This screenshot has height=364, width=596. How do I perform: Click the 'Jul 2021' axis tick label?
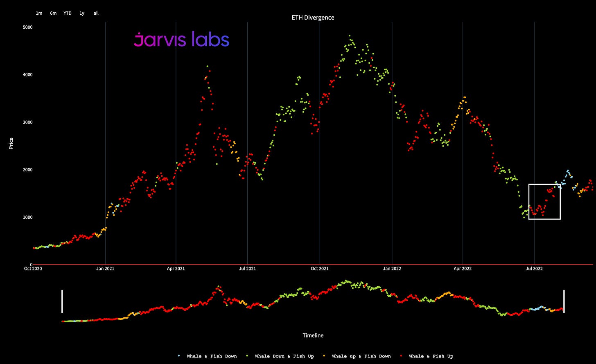tap(247, 269)
